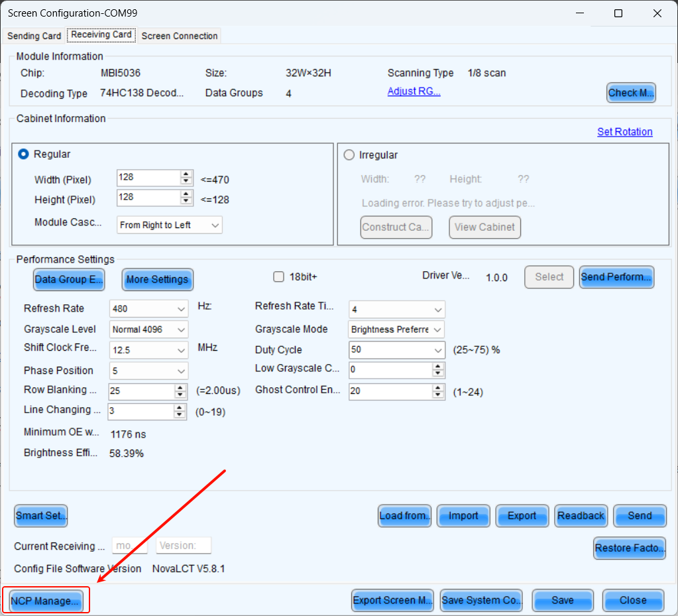The width and height of the screenshot is (678, 616).
Task: Expand the Refresh Rate dropdown
Action: 181,309
